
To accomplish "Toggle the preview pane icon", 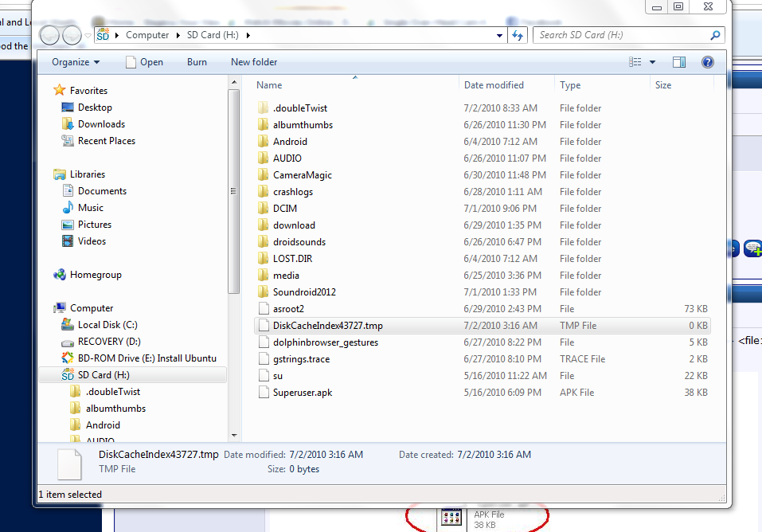I will [x=679, y=62].
